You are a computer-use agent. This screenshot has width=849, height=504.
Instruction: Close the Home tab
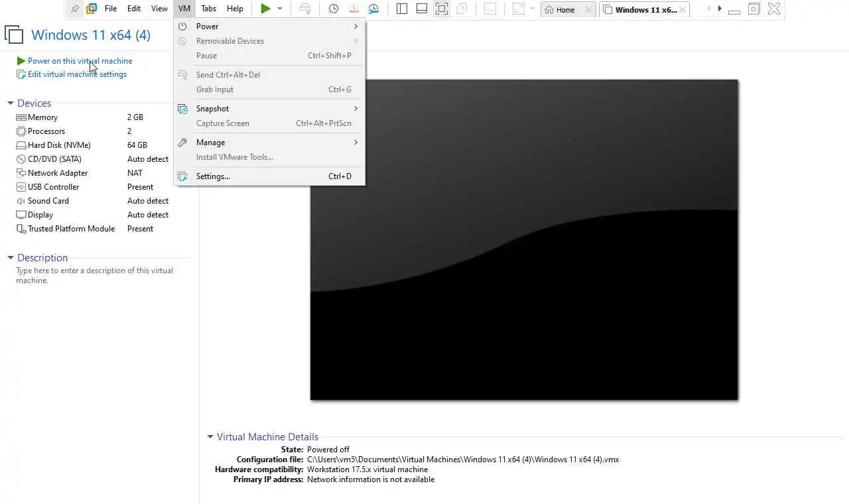pos(588,9)
